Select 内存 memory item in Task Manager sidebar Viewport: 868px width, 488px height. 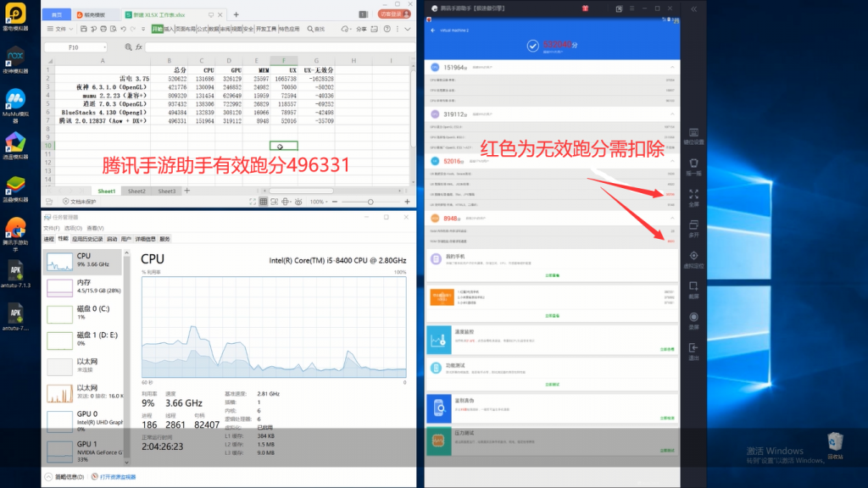(83, 286)
